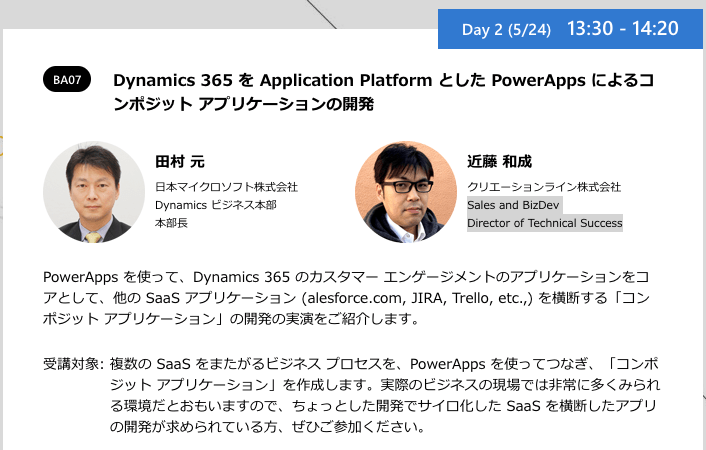Click the 受講対象: label
Viewport: 706px width, 450px height.
click(73, 364)
